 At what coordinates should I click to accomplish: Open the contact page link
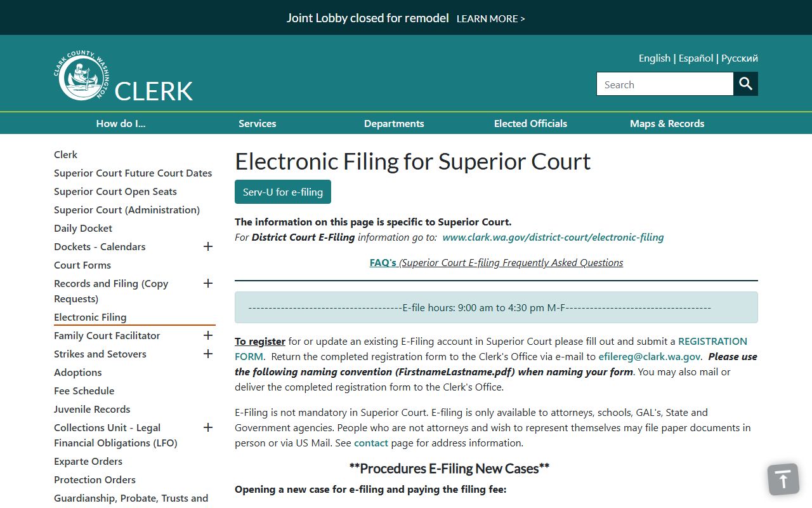(x=371, y=443)
